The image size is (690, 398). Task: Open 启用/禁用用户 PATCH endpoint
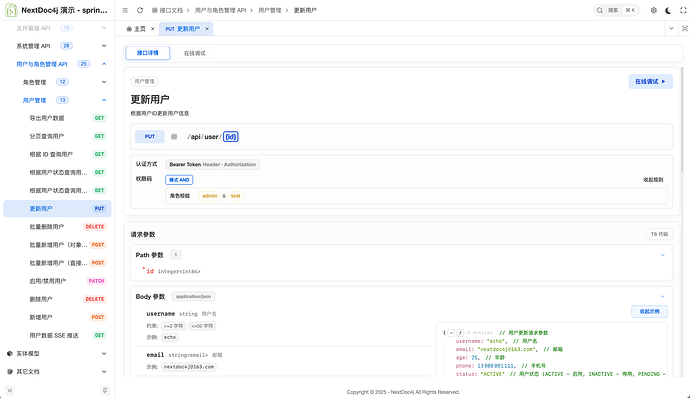[57, 281]
